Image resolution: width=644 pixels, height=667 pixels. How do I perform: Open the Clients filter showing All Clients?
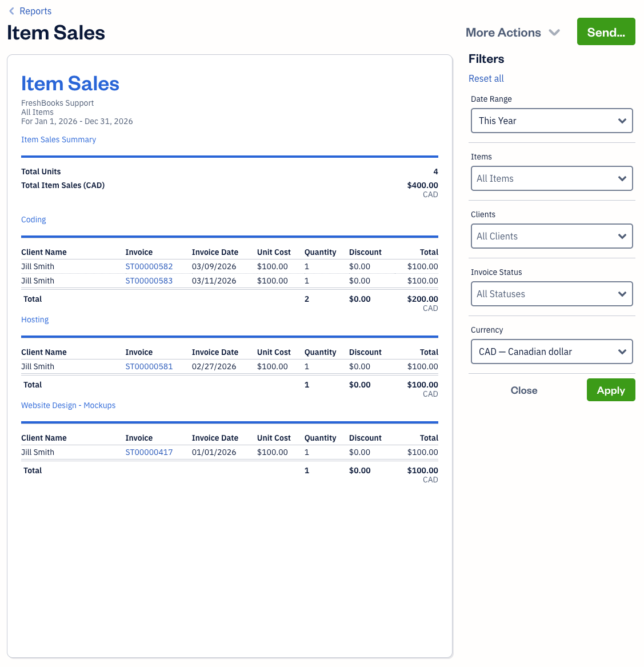[551, 236]
